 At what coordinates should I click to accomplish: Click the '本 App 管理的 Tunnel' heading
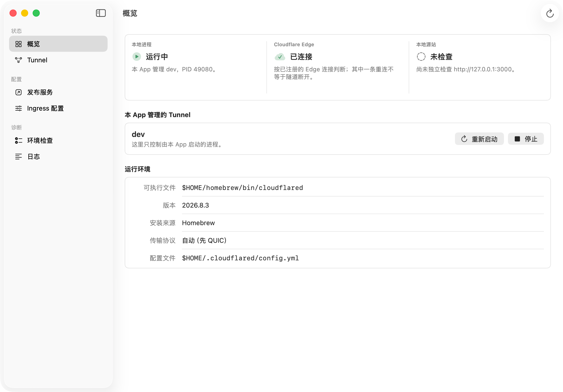click(x=158, y=115)
